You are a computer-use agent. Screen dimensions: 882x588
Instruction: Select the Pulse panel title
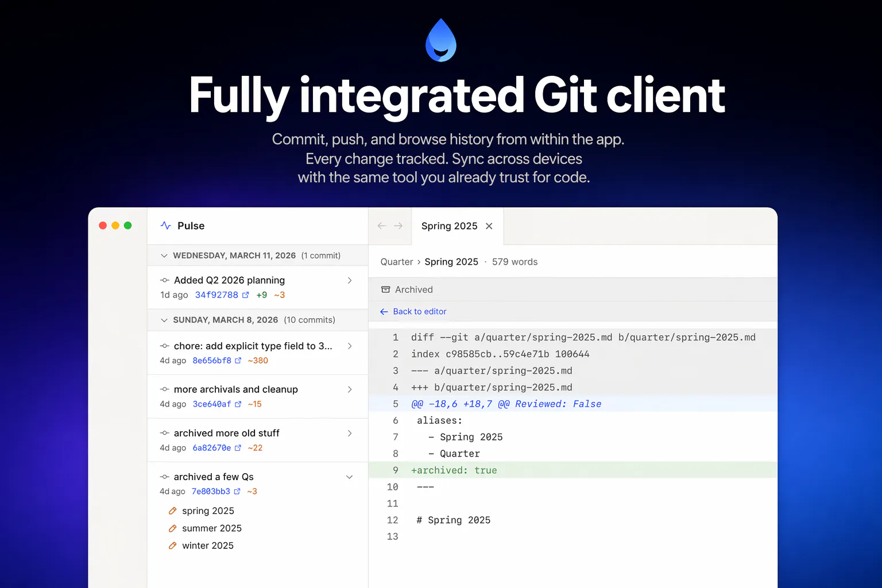tap(191, 226)
